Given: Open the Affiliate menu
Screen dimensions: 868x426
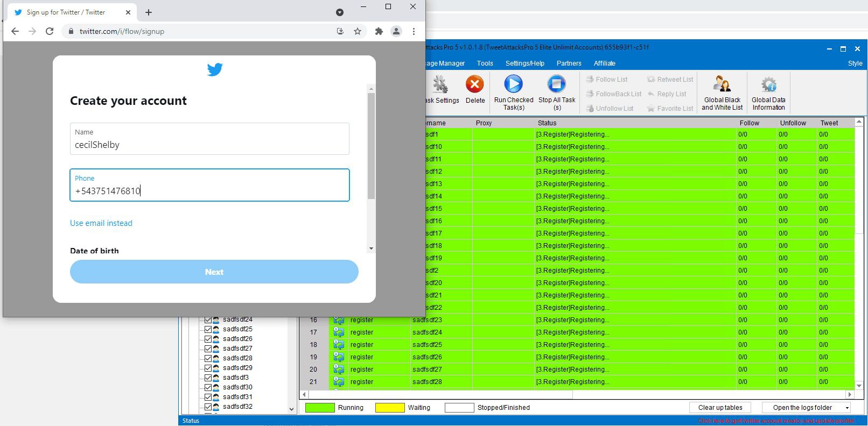Looking at the screenshot, I should coord(604,63).
